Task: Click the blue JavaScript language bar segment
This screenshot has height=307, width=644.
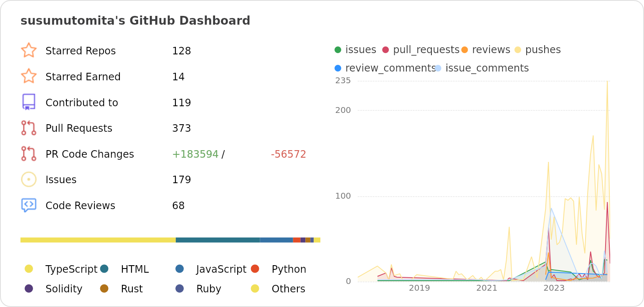Action: [276, 240]
